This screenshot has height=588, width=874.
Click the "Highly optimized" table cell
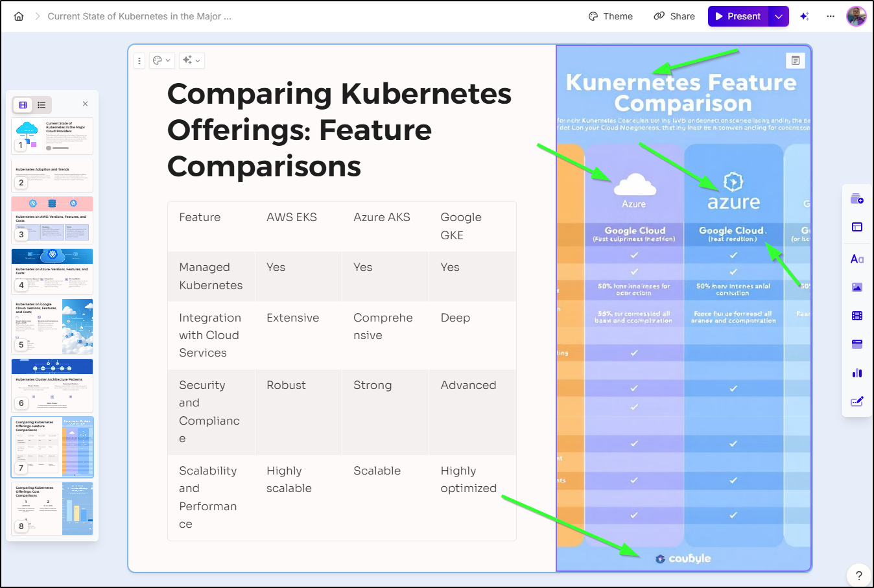tap(473, 497)
